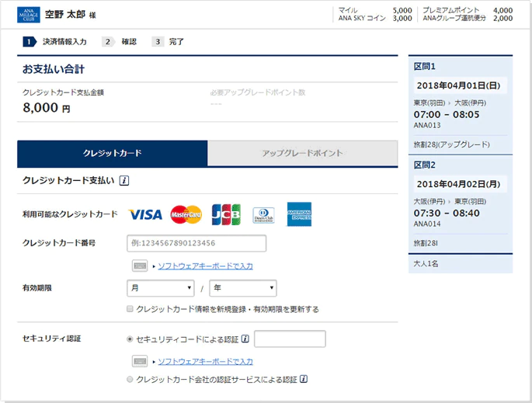Click info icon next to 認証サービスによる認証
The height and width of the screenshot is (403, 532).
click(304, 380)
